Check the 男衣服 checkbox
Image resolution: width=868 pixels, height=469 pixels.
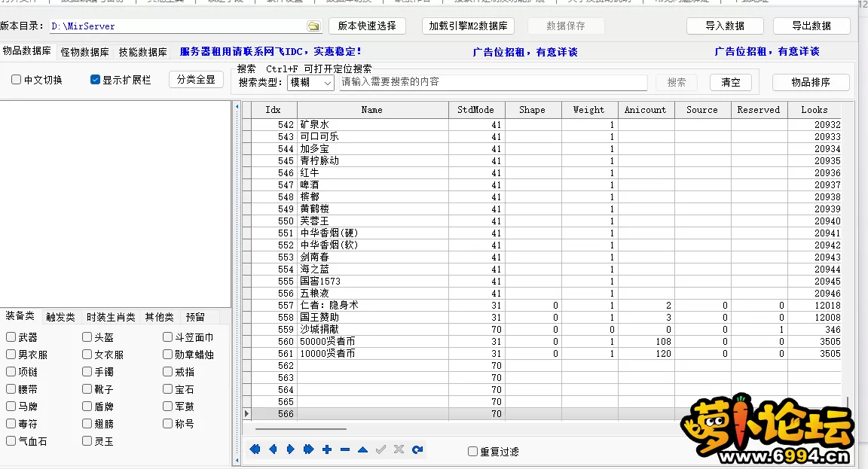click(x=11, y=354)
